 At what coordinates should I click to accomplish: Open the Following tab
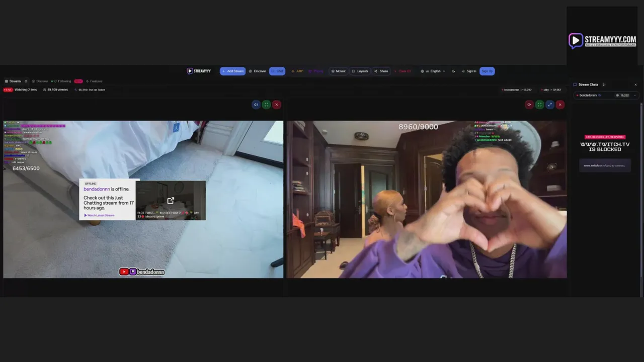(x=62, y=81)
